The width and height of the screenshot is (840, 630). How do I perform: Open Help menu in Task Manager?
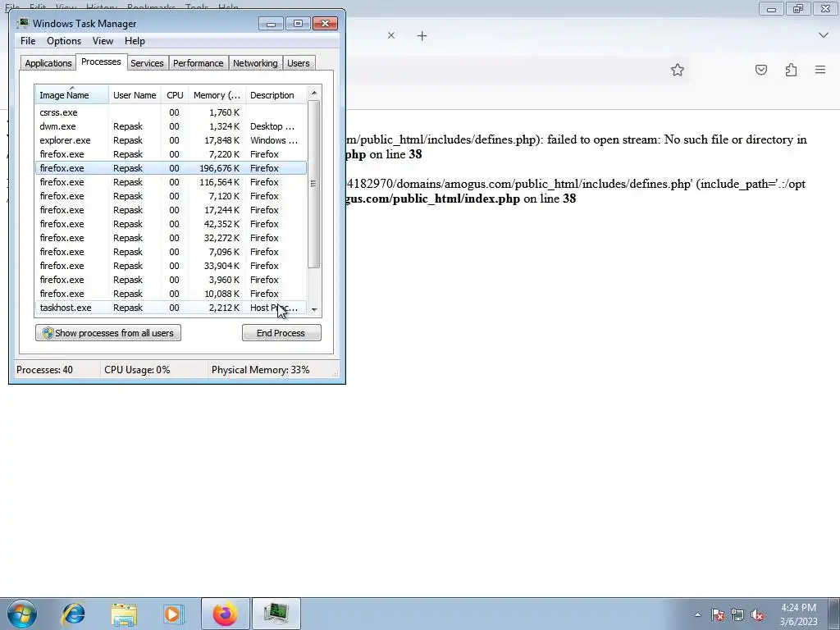(135, 41)
